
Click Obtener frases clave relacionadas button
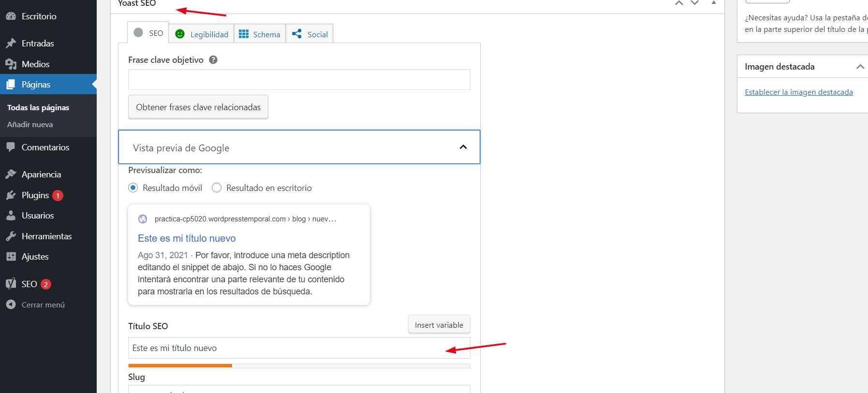tap(198, 107)
